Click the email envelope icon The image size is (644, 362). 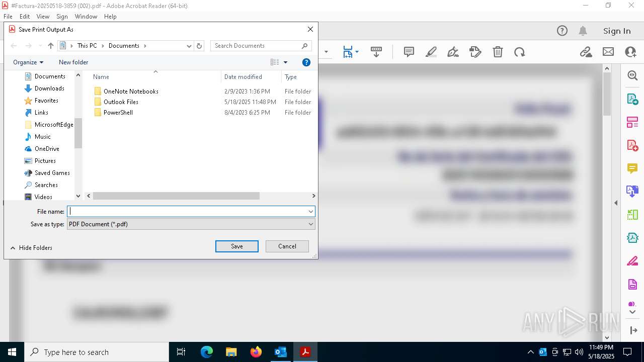(x=608, y=52)
